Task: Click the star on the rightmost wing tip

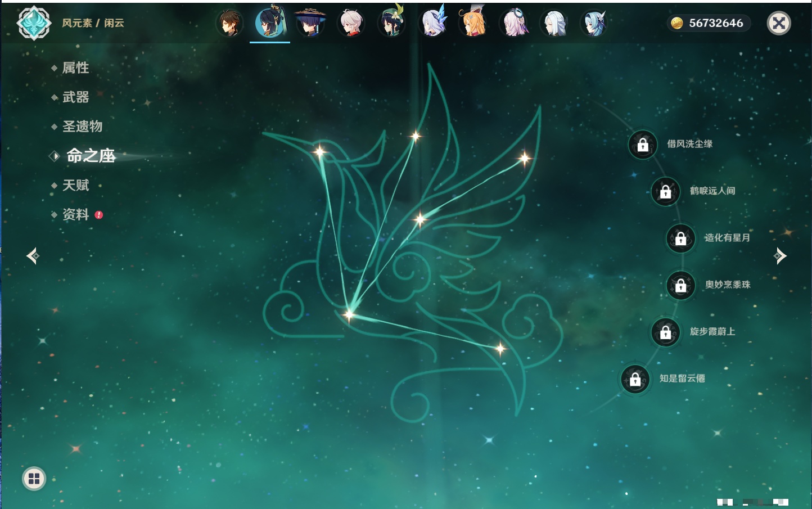Action: 524,159
